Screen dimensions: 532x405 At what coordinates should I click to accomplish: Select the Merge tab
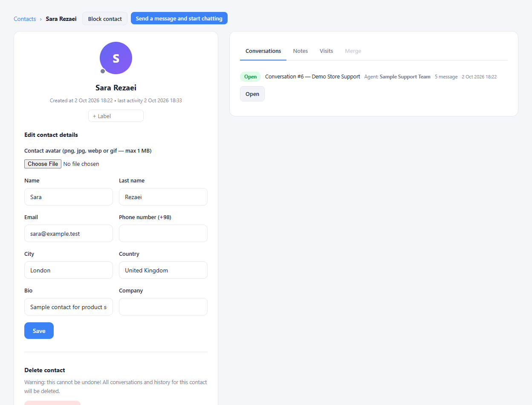(353, 51)
